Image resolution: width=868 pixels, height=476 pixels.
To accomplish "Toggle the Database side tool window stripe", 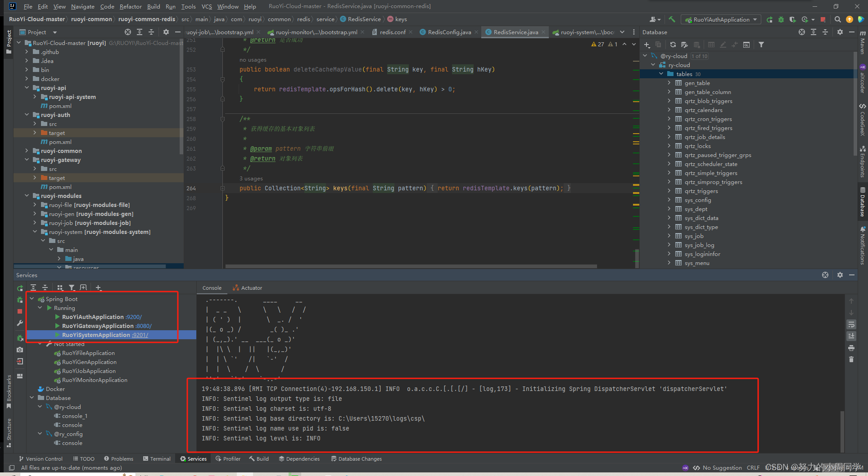I will coord(863,202).
